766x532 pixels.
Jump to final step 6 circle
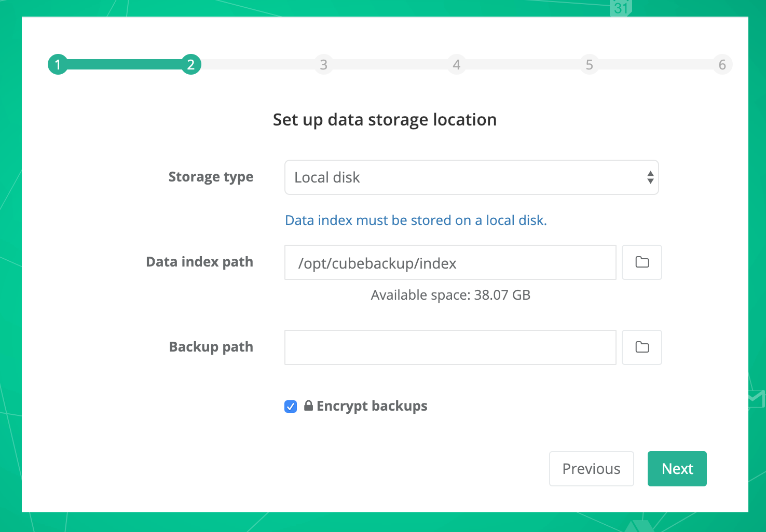722,64
